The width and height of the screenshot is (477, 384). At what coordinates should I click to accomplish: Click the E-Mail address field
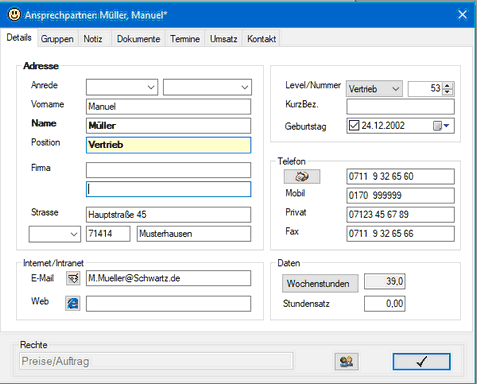(x=168, y=278)
